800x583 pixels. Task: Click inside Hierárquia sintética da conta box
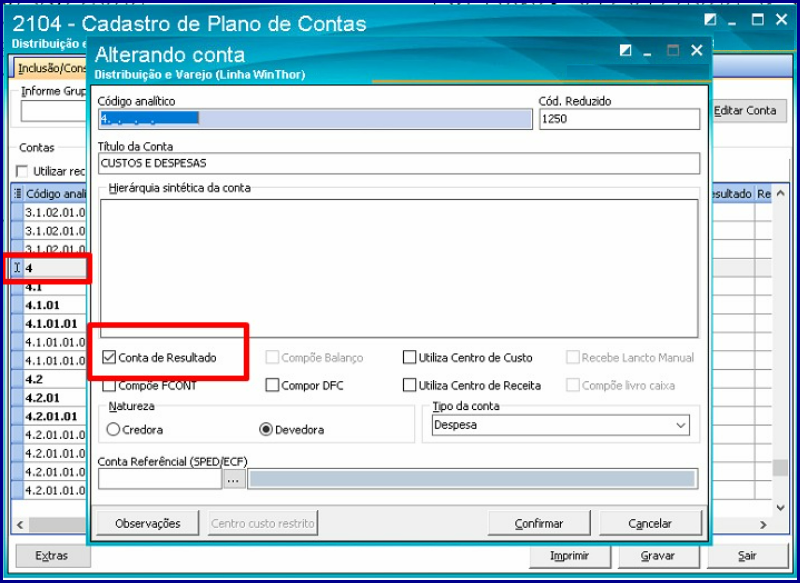click(x=399, y=268)
